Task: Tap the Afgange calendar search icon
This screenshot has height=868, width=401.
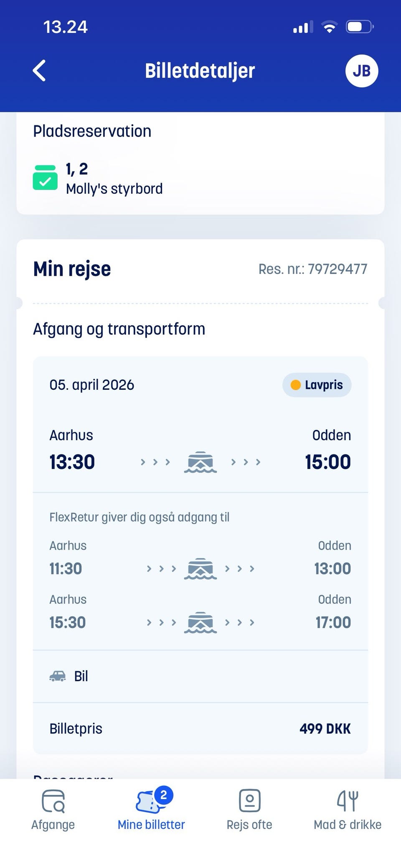Action: point(53,801)
